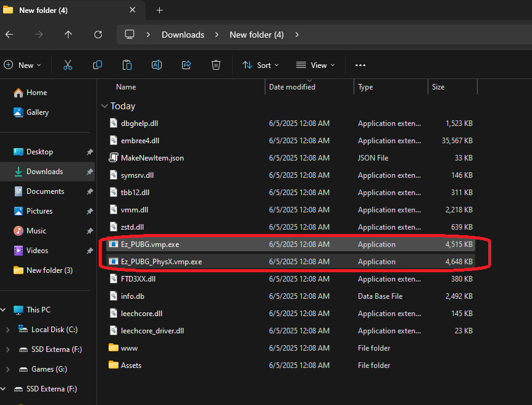Click the Delete trash can icon
Screen dimensions: 532x405
tap(216, 65)
